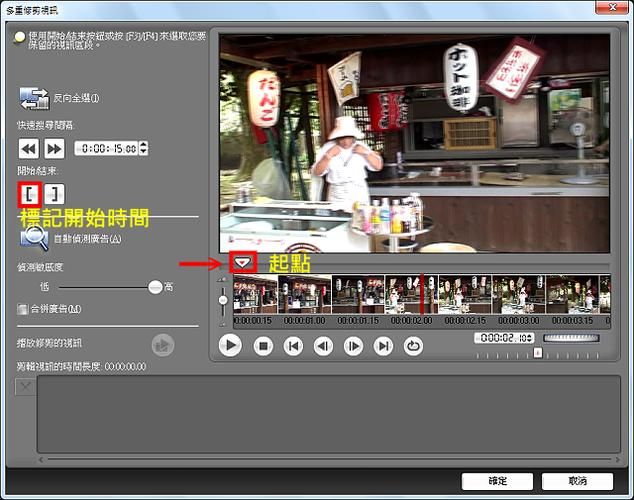634x500 pixels.
Task: Jump to the start of the video
Action: pos(293,346)
